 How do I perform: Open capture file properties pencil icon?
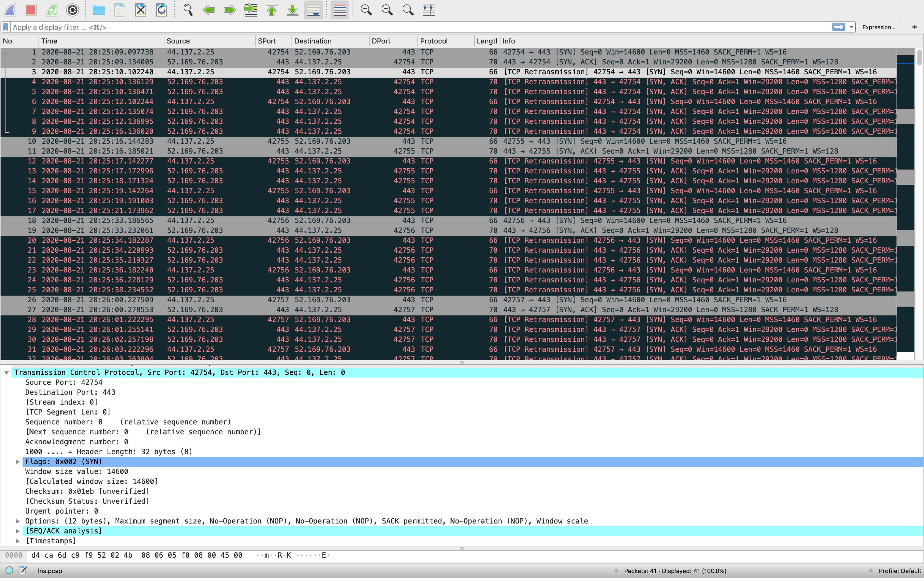(x=23, y=570)
